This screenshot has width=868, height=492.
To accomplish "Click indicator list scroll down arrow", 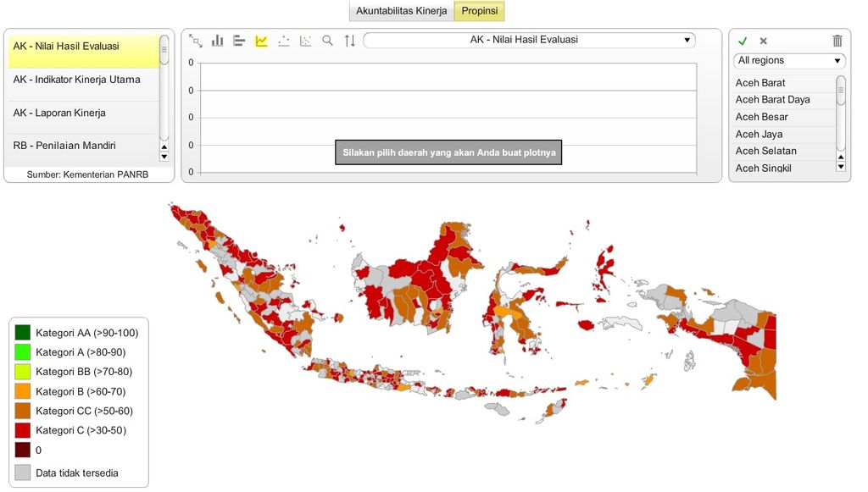I will click(164, 157).
